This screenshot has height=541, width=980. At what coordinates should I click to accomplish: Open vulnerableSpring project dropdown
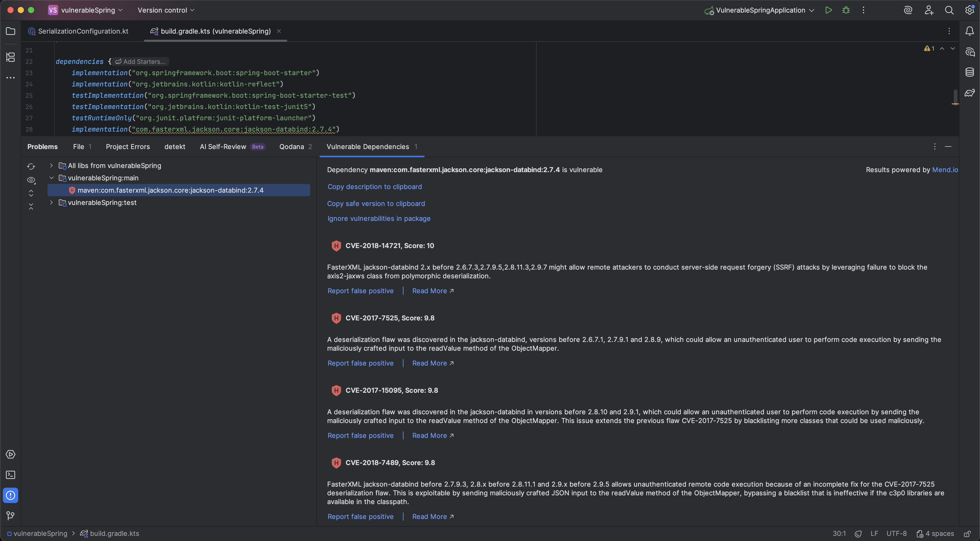(86, 10)
